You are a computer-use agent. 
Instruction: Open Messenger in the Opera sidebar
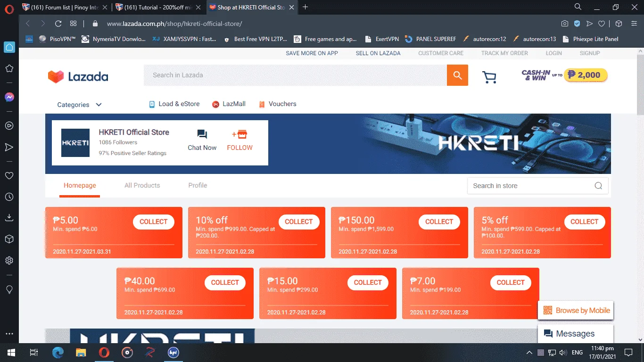(x=9, y=97)
